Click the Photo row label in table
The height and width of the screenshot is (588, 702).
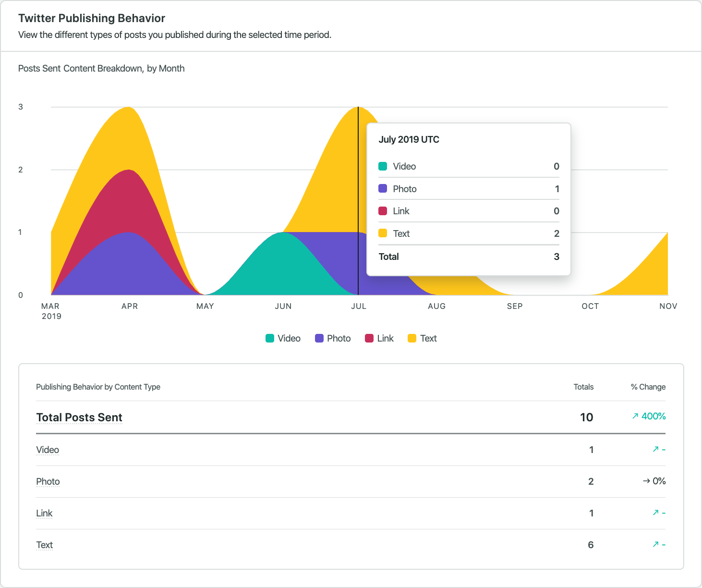[48, 481]
